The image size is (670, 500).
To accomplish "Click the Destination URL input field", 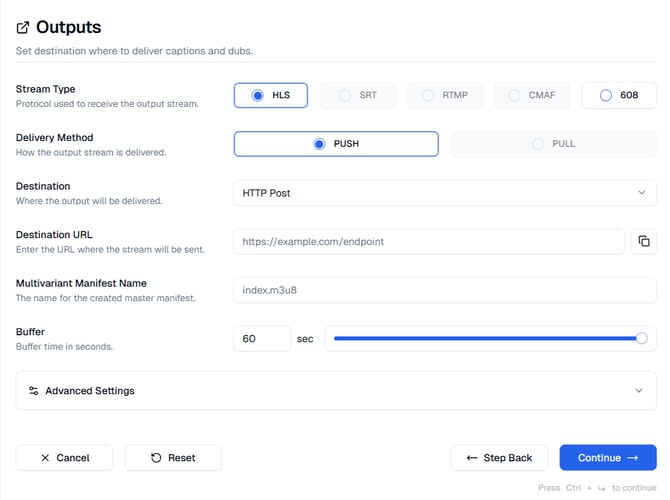I will coord(428,241).
